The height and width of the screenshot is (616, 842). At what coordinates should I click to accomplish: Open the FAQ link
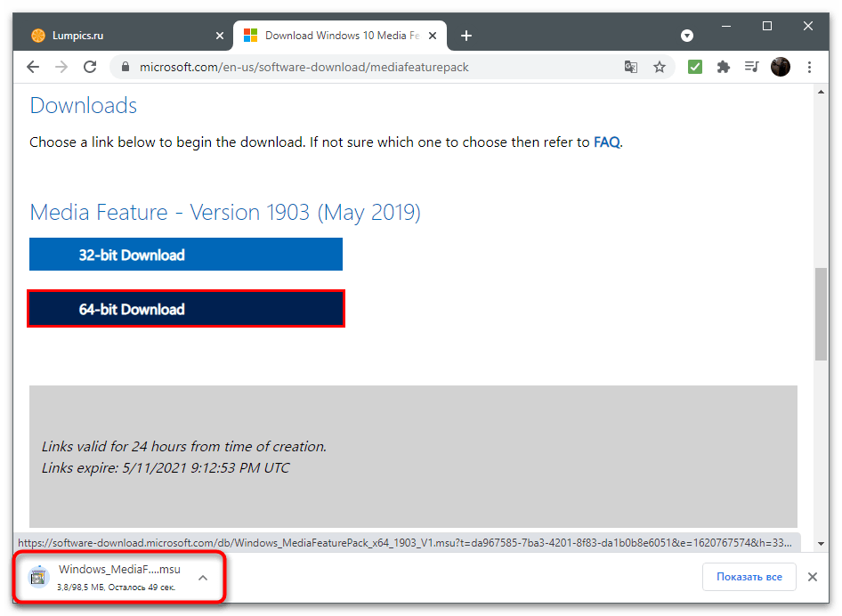click(x=606, y=142)
